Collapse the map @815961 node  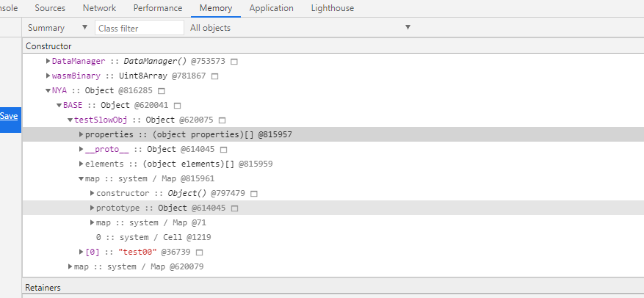click(82, 179)
